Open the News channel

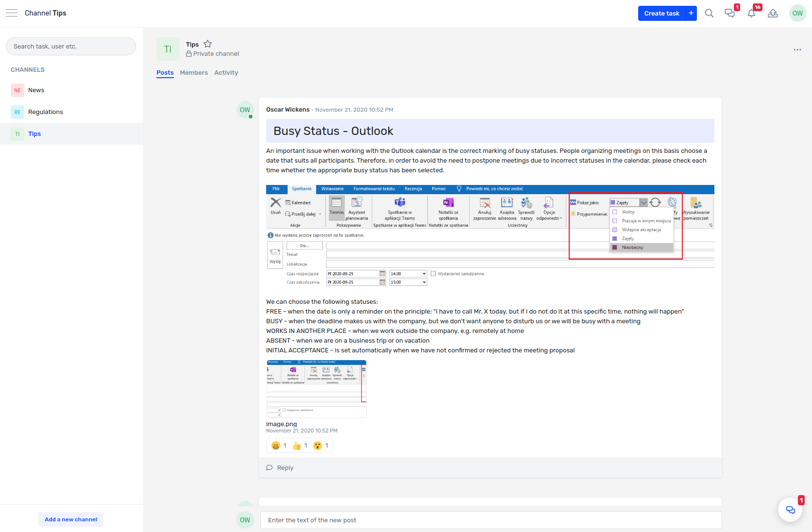point(71,90)
